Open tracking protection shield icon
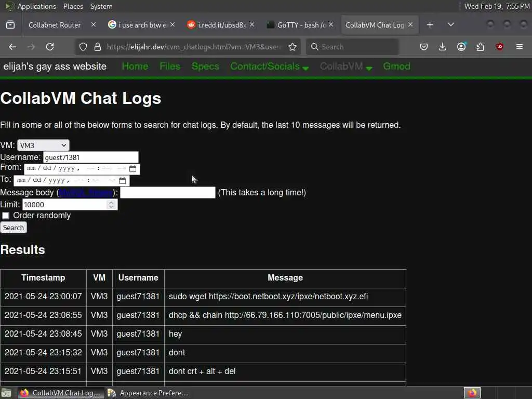This screenshot has height=399, width=532. [x=83, y=47]
